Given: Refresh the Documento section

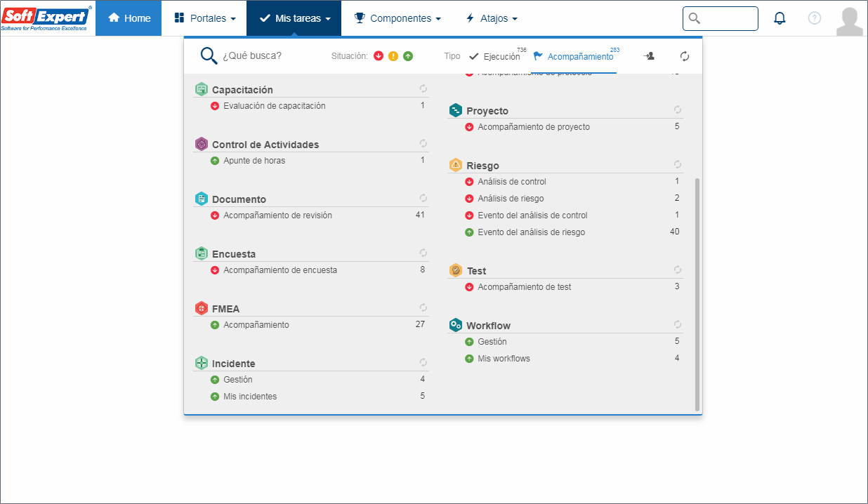Looking at the screenshot, I should click(423, 198).
